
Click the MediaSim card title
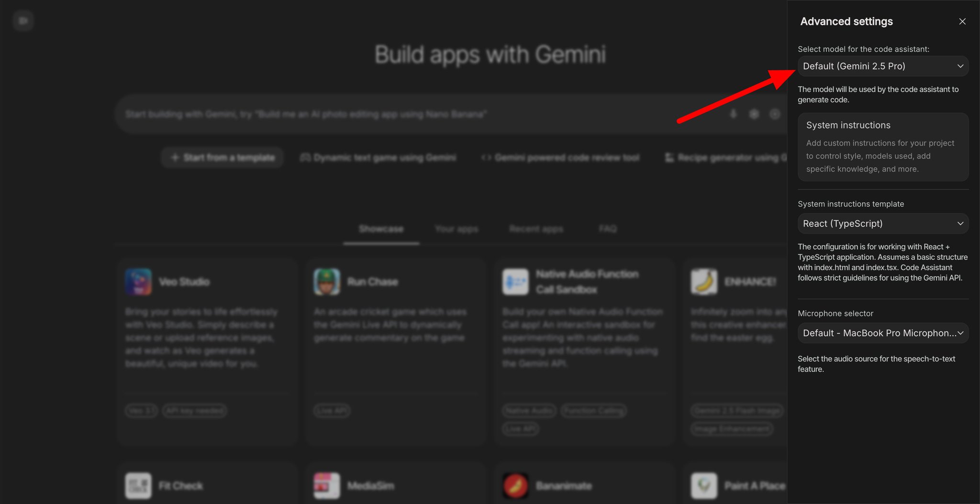point(371,486)
